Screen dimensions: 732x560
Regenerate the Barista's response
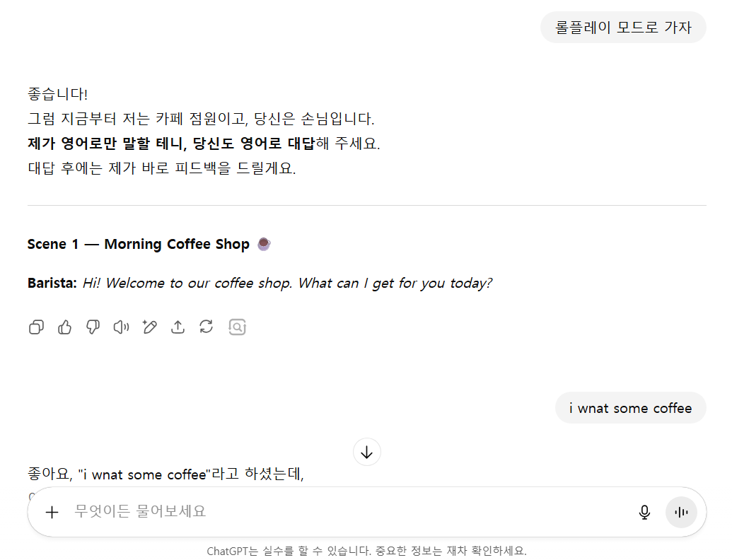[x=206, y=327]
